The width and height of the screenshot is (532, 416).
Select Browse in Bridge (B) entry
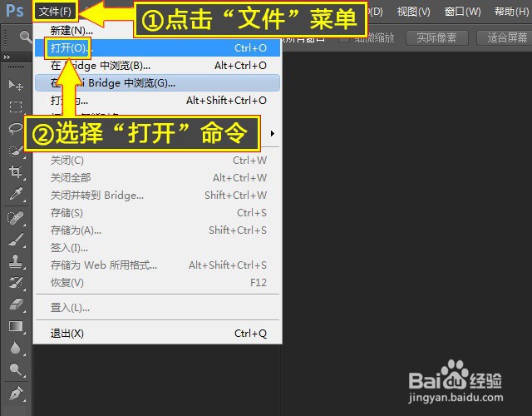click(x=157, y=66)
